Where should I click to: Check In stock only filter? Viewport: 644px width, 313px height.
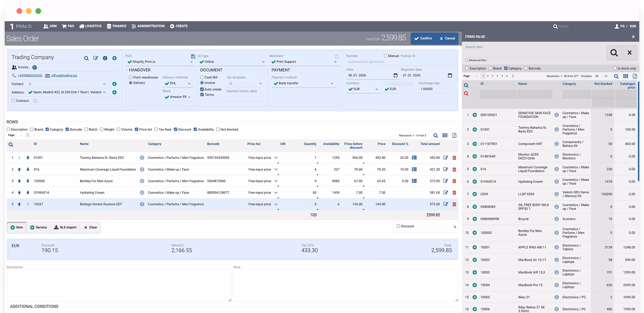point(615,68)
